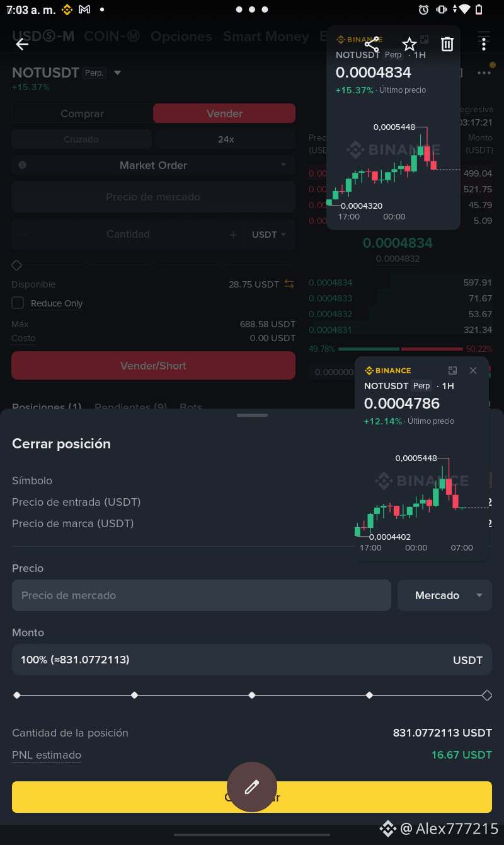Expand the lower floating NOTUSDT chart widget
The width and height of the screenshot is (504, 845).
click(x=452, y=371)
